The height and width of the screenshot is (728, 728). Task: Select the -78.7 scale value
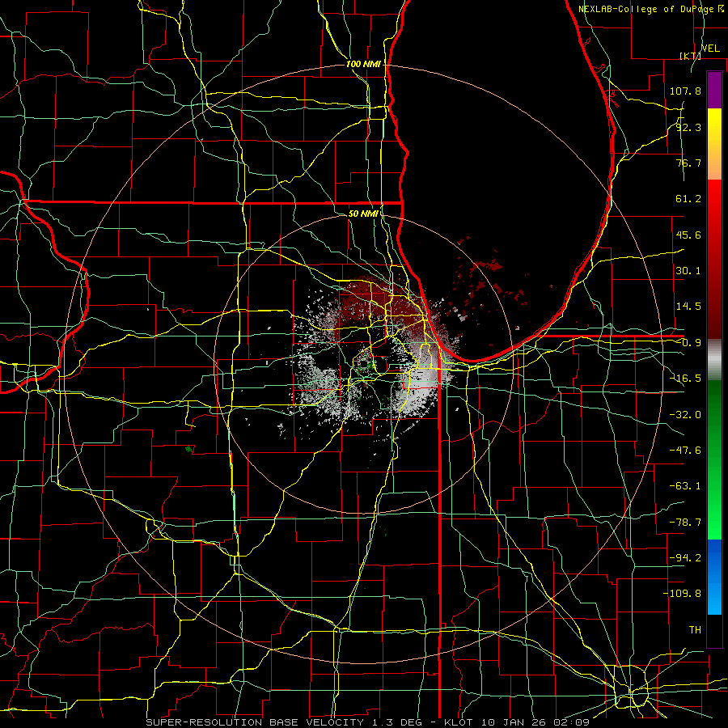(x=685, y=523)
